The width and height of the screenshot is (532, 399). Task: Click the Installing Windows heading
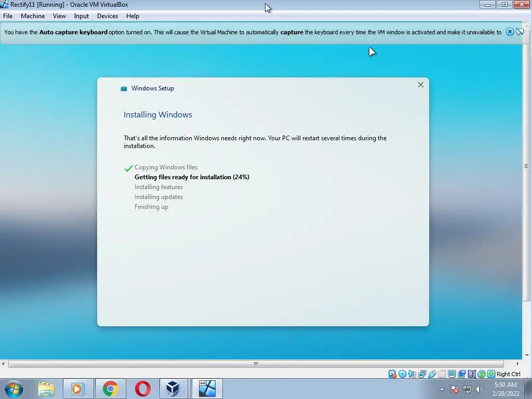click(158, 115)
